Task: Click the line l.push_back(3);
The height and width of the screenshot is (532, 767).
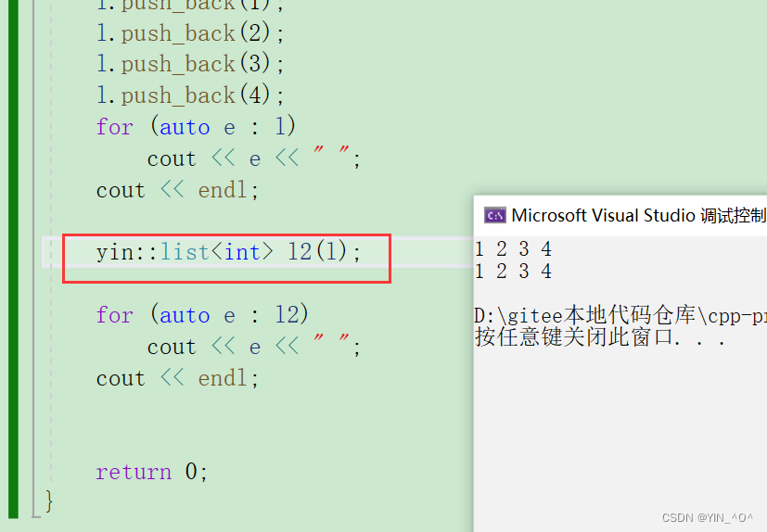Action: pos(190,64)
